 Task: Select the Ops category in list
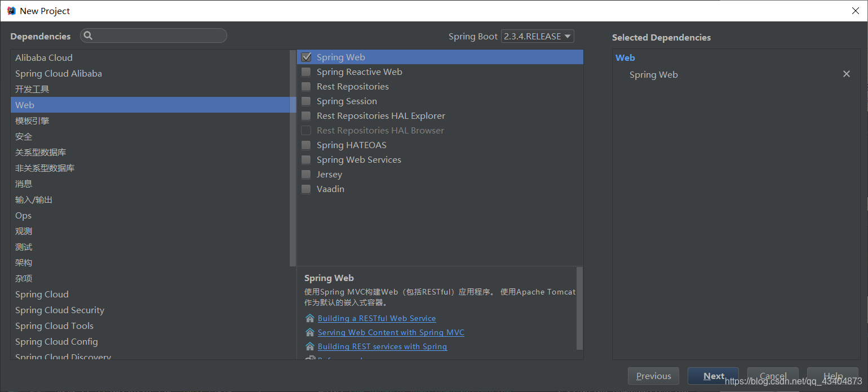[x=24, y=215]
